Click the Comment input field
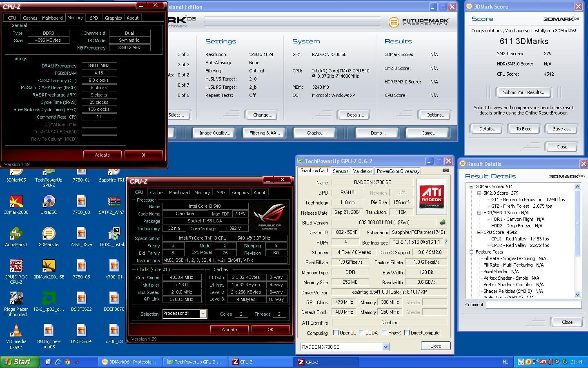Image resolution: width=588 pixels, height=368 pixels. point(533,305)
